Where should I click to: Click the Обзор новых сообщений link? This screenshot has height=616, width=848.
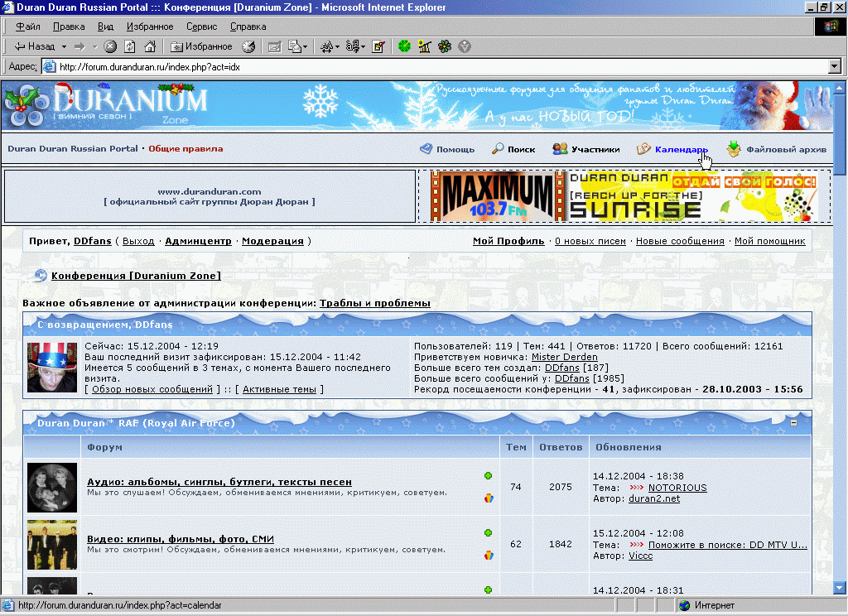coord(152,389)
